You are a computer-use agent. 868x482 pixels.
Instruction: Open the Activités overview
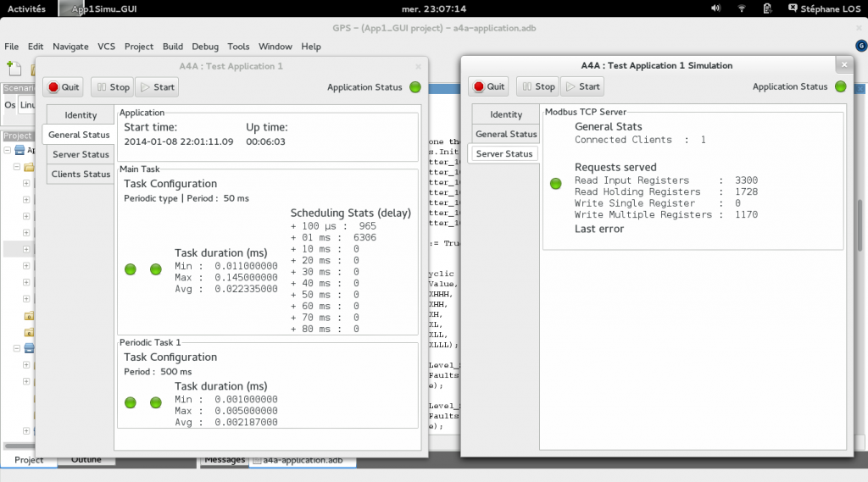[x=26, y=8]
